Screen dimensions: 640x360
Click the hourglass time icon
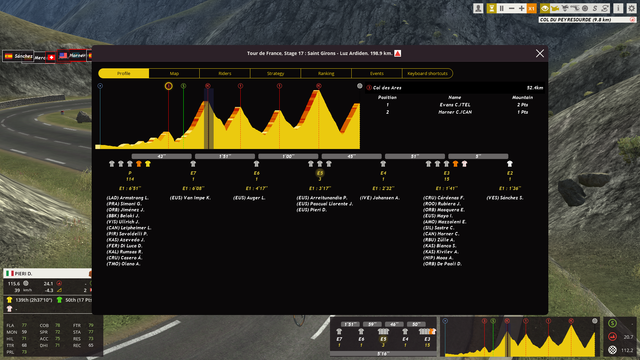click(492, 8)
